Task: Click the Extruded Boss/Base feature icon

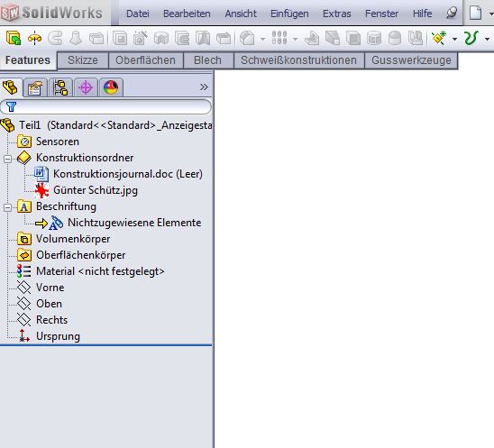Action: (14, 39)
